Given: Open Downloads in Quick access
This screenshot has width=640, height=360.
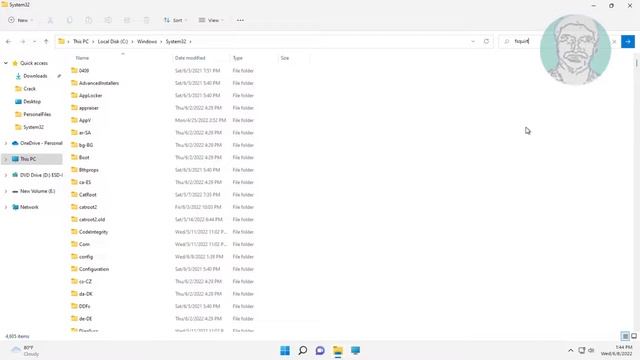Looking at the screenshot, I should click(x=35, y=76).
